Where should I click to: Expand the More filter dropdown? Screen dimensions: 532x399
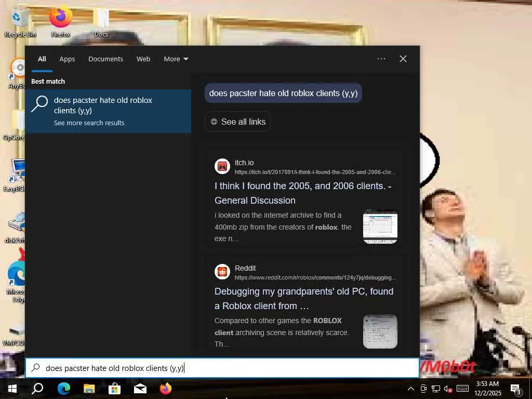click(176, 59)
